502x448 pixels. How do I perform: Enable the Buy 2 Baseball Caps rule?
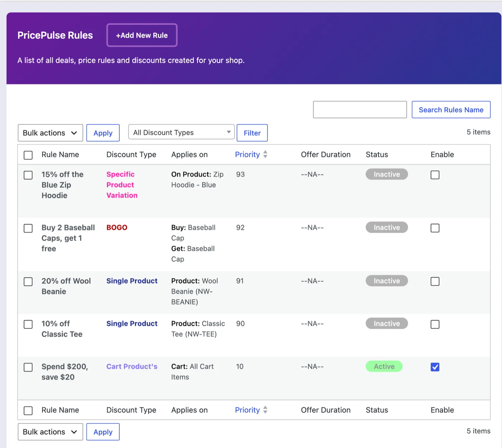(x=435, y=228)
